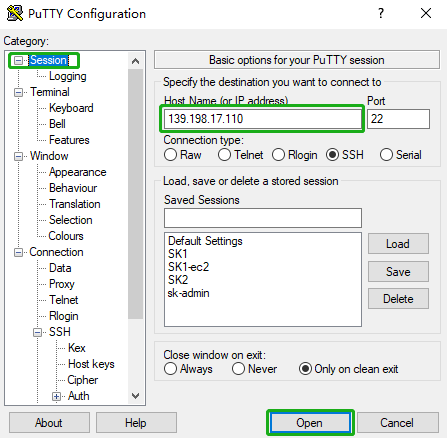This screenshot has height=438, width=447.
Task: Collapse the Window tree node
Action: click(18, 156)
